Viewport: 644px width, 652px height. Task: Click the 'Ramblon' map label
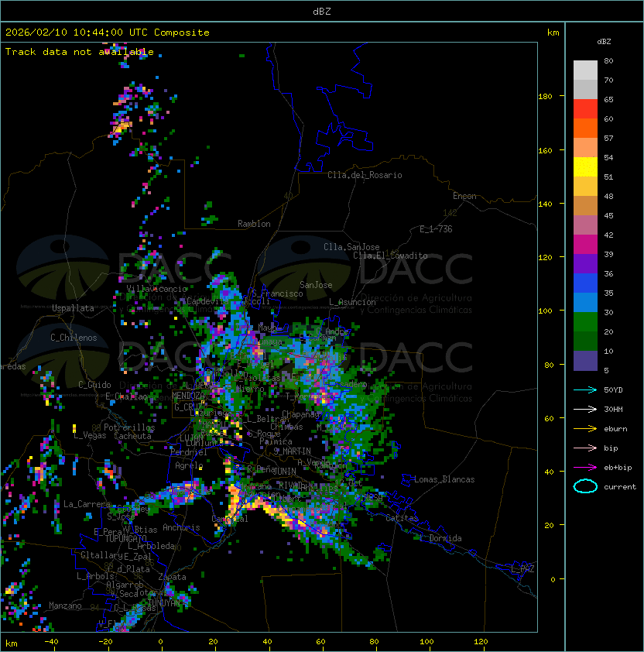click(x=254, y=224)
